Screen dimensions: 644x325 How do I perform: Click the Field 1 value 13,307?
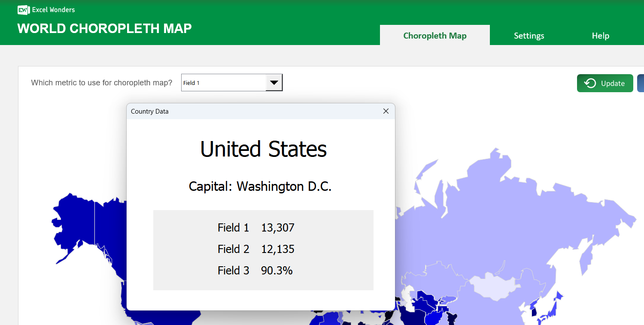coord(278,228)
